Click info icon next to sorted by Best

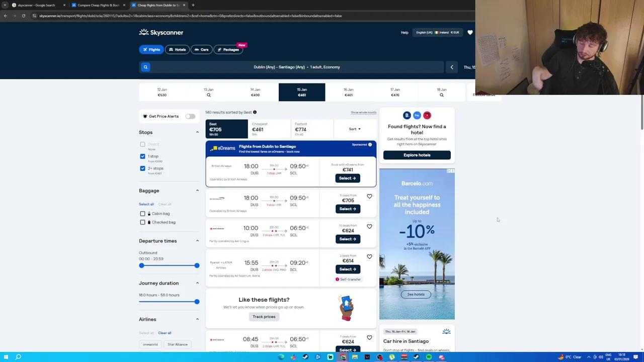(255, 112)
